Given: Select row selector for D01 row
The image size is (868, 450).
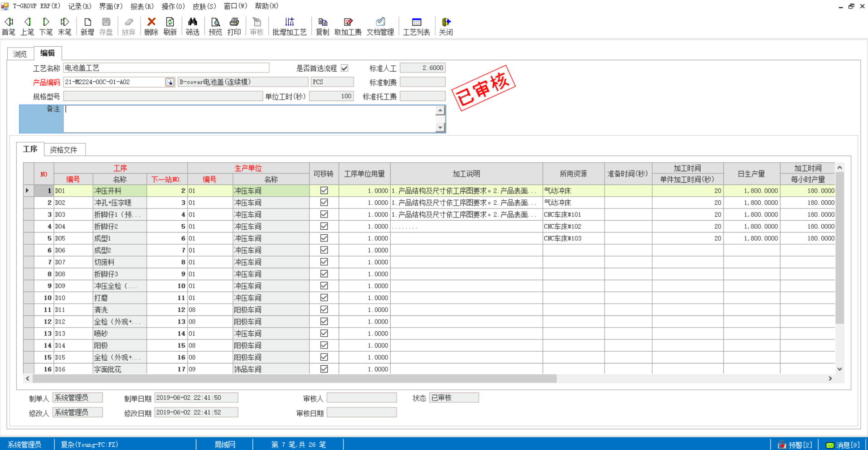Looking at the screenshot, I should pyautogui.click(x=28, y=191).
